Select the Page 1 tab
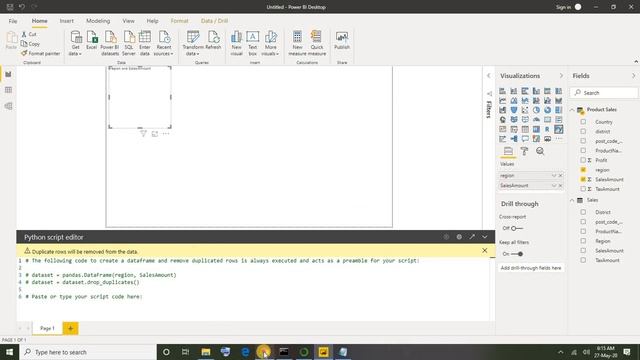 [x=47, y=328]
